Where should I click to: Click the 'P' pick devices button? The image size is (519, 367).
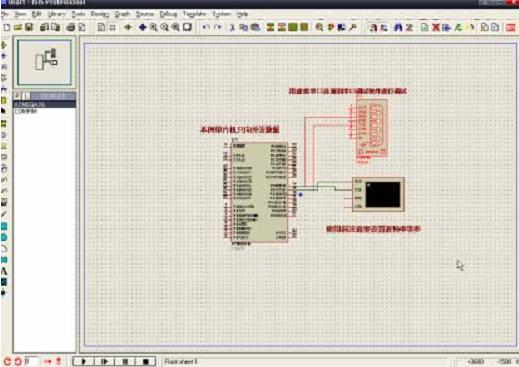[17, 96]
